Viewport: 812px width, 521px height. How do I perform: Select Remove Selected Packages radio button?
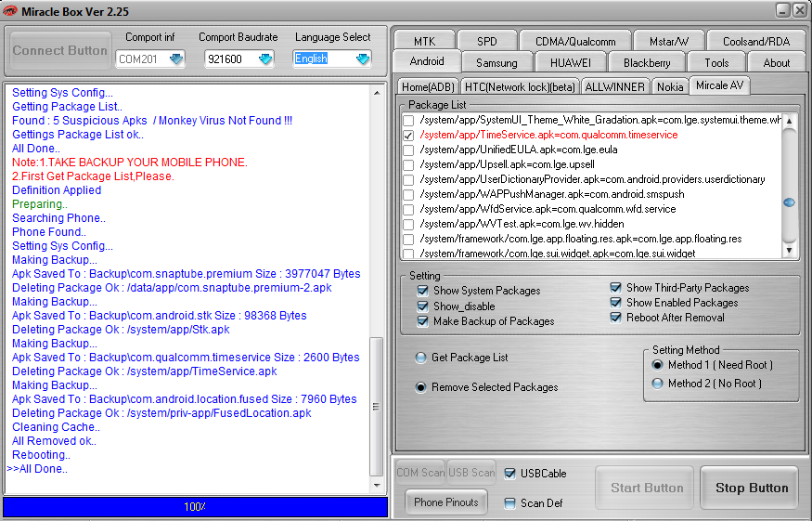click(421, 387)
